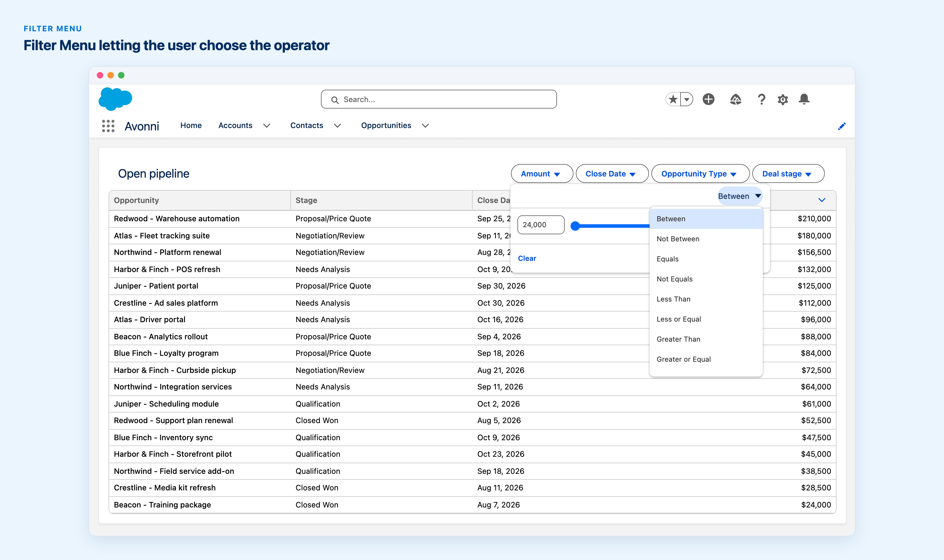
Task: Expand the Opportunities tab chevron
Action: pyautogui.click(x=425, y=126)
